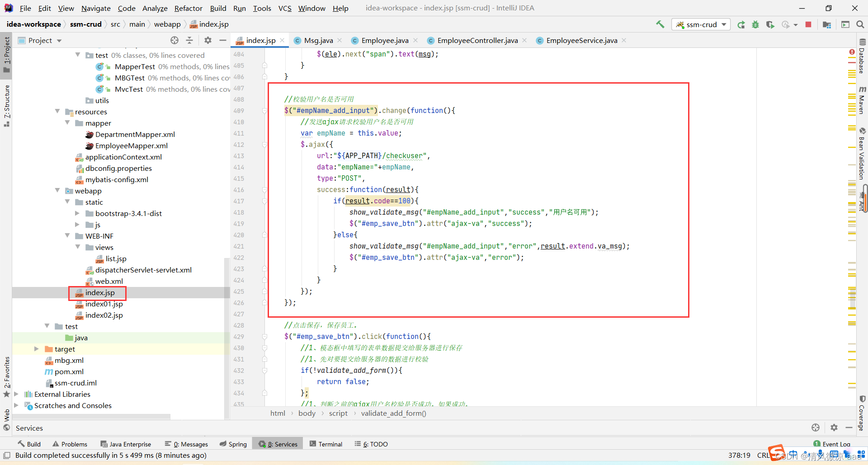Stop the running application

coord(808,24)
